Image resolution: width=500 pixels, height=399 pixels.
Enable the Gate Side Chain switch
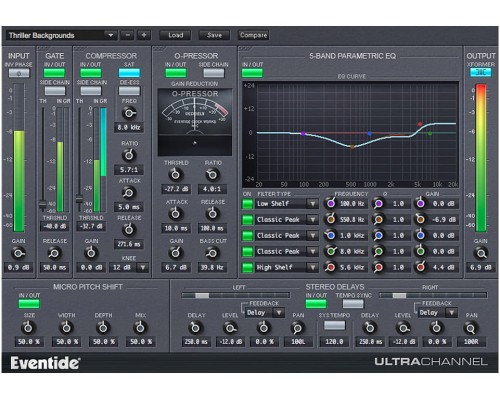pyautogui.click(x=55, y=91)
